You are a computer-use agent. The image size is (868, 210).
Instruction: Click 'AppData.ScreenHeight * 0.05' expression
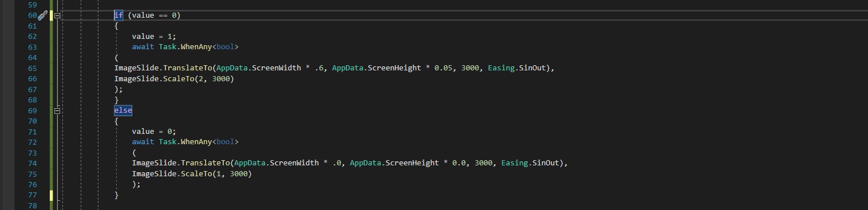(x=393, y=68)
